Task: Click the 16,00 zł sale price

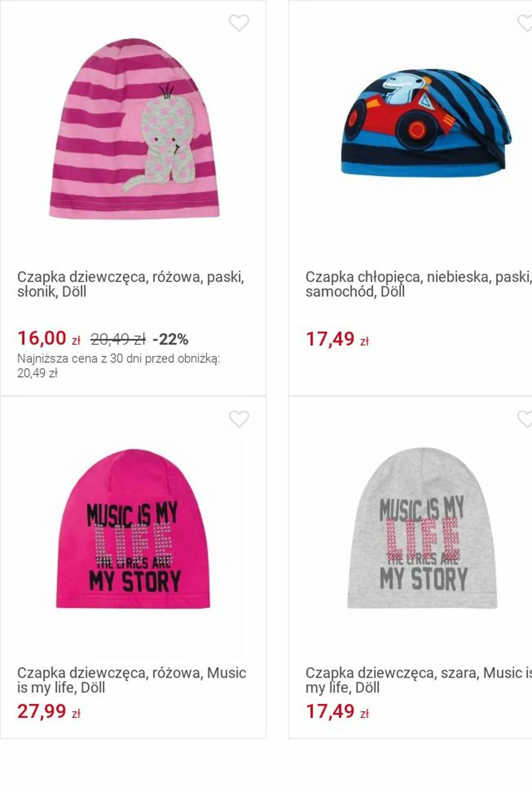Action: (x=49, y=339)
